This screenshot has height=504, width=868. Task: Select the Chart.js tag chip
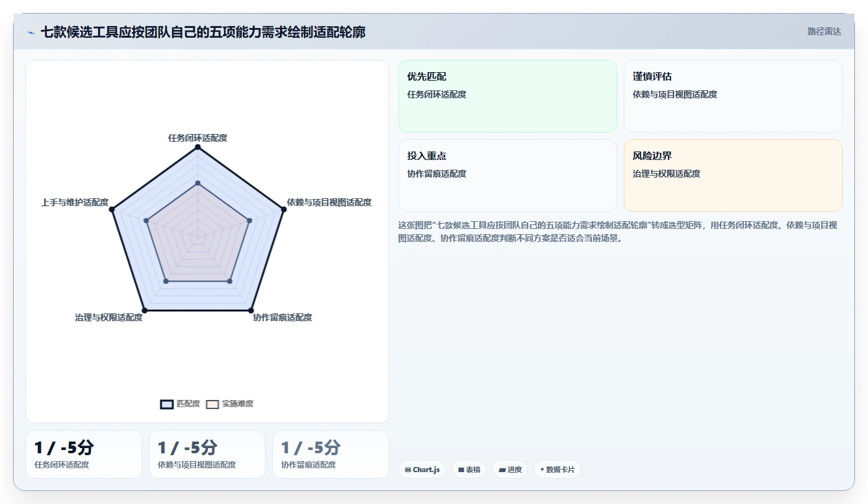pyautogui.click(x=422, y=470)
